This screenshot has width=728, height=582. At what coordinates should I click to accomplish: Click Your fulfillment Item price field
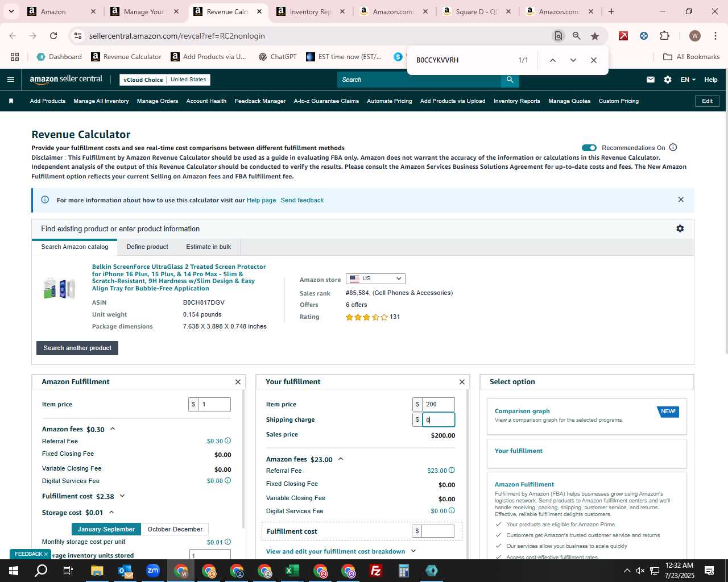438,404
